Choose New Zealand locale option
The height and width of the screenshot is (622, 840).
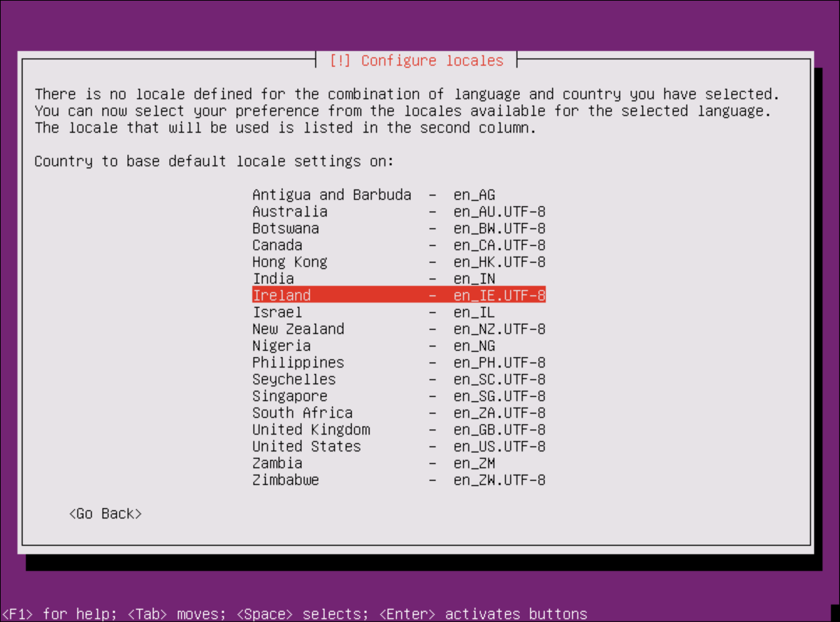(x=398, y=329)
